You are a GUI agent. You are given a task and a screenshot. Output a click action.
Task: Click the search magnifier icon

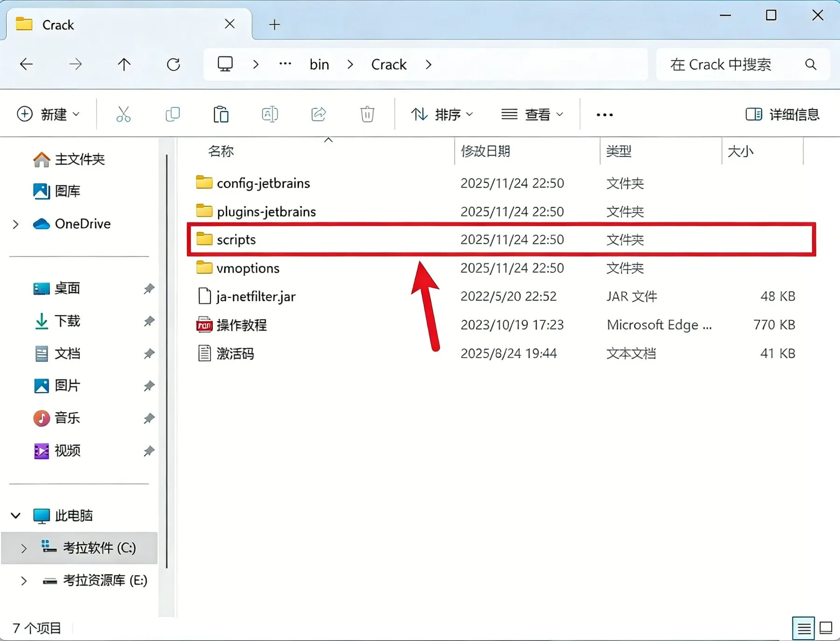pyautogui.click(x=811, y=64)
